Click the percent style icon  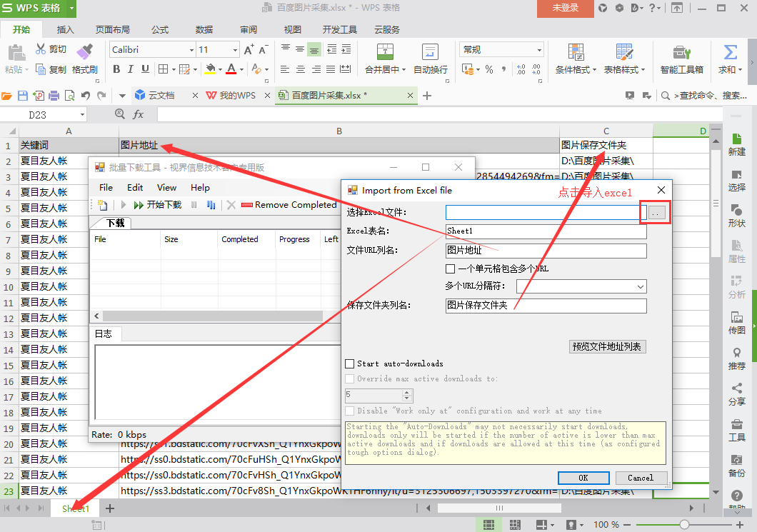tap(489, 69)
